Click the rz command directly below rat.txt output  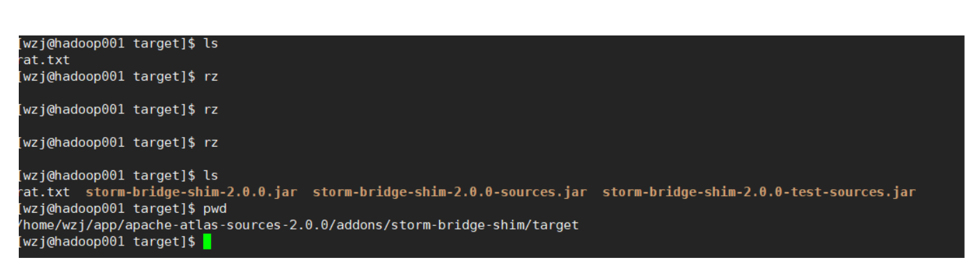click(210, 76)
